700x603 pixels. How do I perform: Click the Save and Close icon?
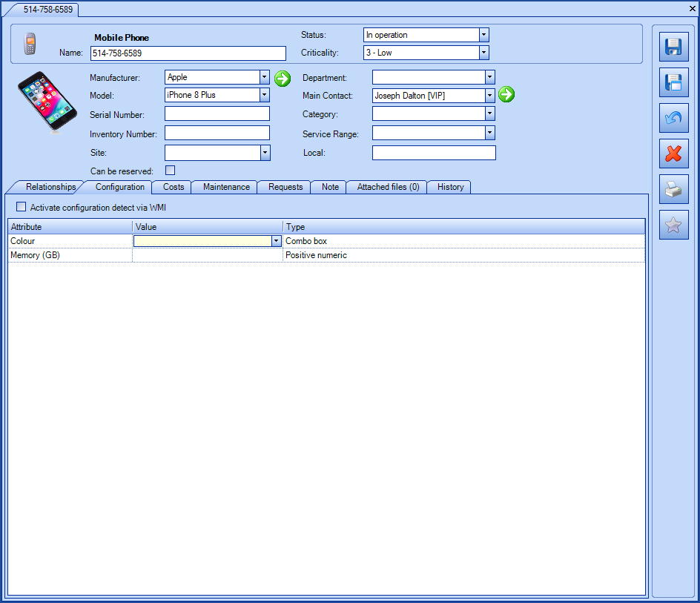coord(673,82)
